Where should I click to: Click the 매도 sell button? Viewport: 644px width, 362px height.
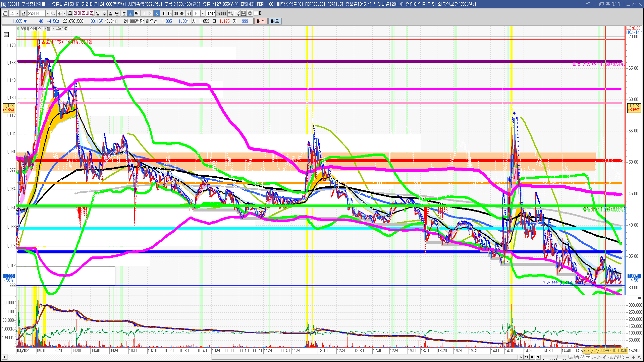click(x=275, y=21)
